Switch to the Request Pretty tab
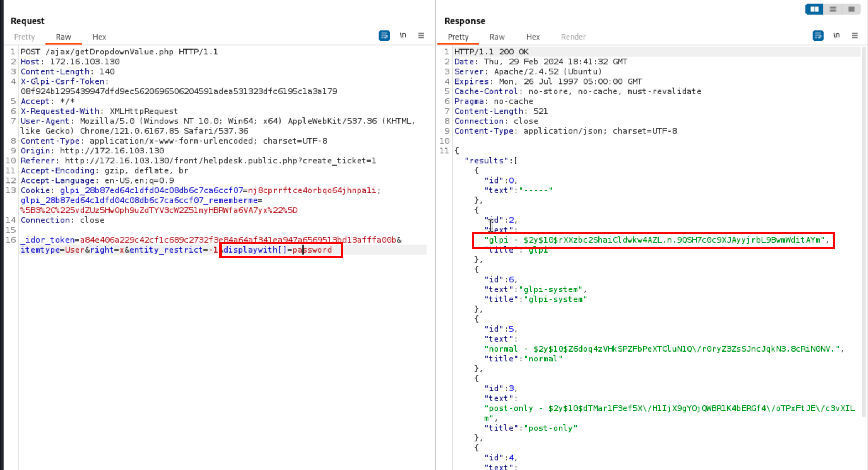The height and width of the screenshot is (470, 868). (x=24, y=37)
